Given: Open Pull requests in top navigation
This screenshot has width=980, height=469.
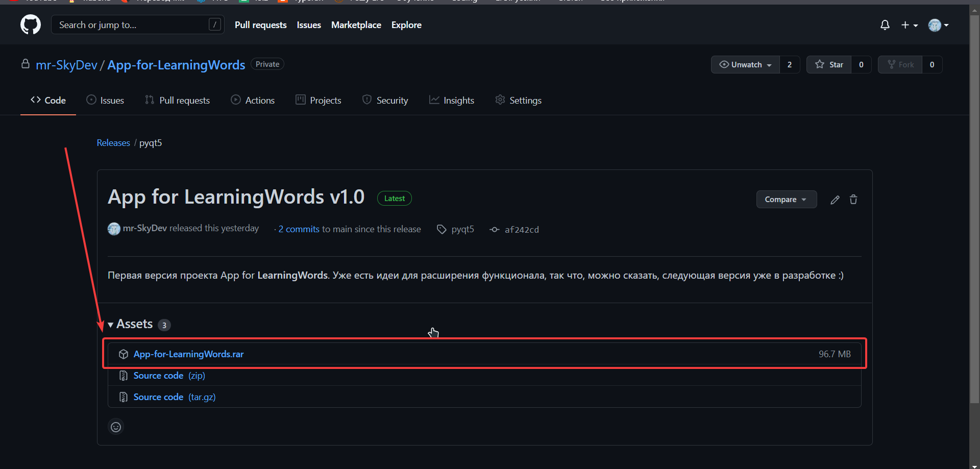Looking at the screenshot, I should click(x=260, y=25).
